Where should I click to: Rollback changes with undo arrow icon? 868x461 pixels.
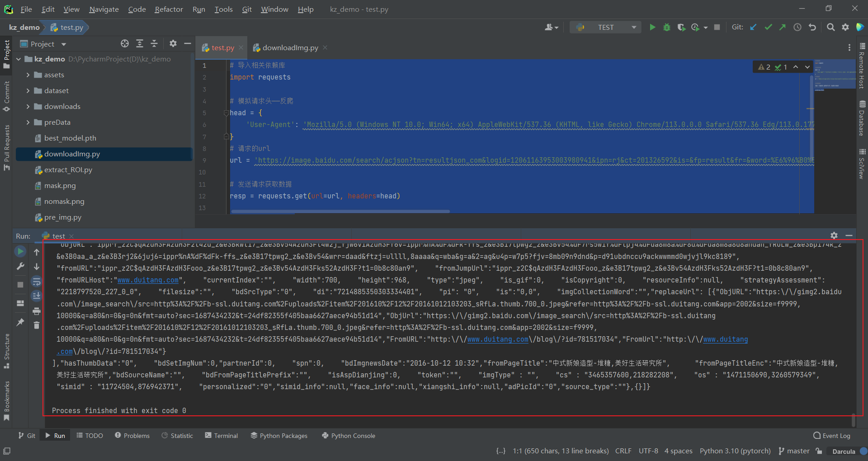pyautogui.click(x=812, y=27)
